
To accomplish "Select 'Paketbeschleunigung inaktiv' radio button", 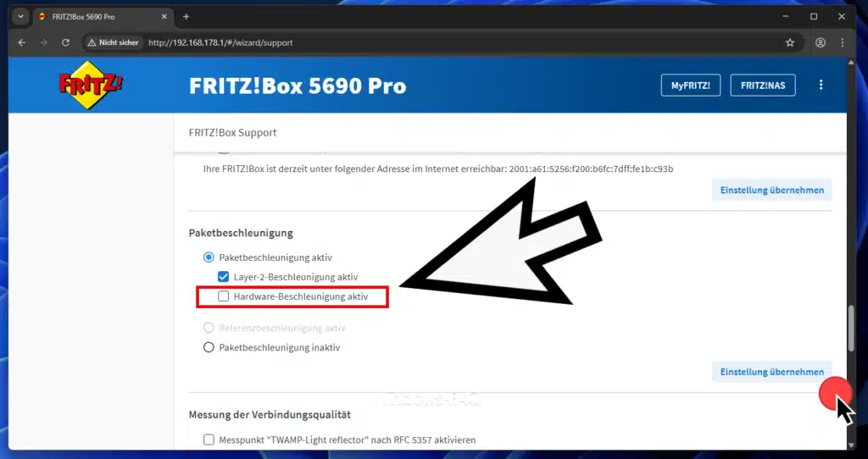I will click(209, 347).
